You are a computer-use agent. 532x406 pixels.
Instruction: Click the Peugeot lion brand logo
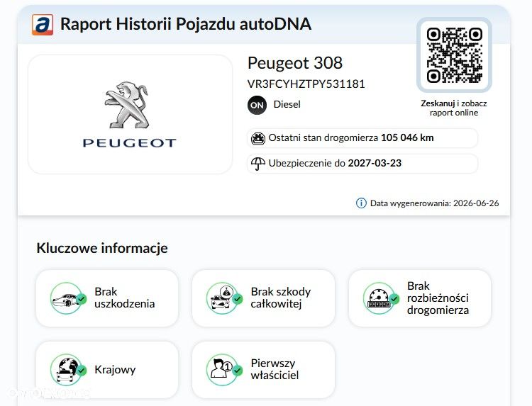[x=130, y=114]
